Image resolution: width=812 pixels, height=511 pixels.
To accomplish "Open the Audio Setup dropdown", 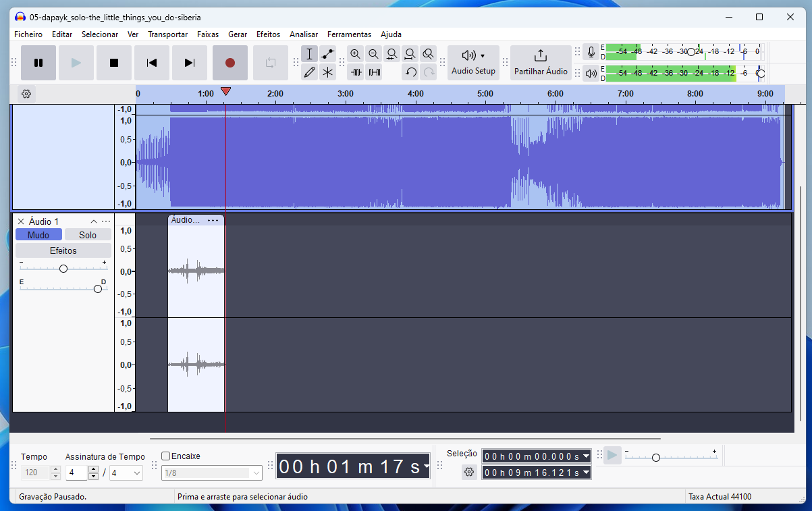I will click(473, 63).
